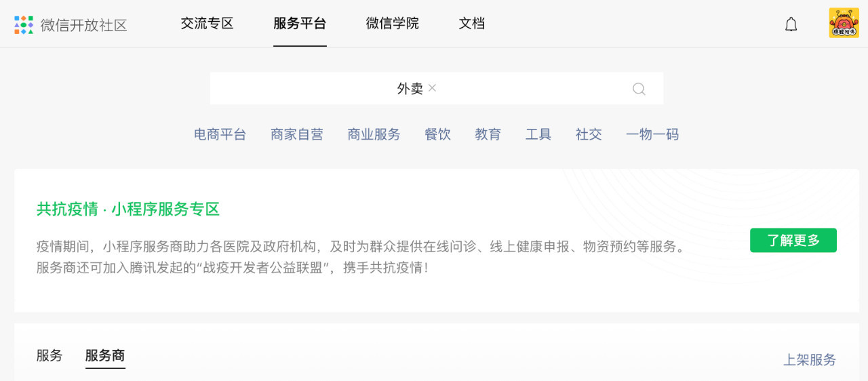The image size is (868, 381).
Task: Open the 文档 menu item
Action: (x=472, y=24)
